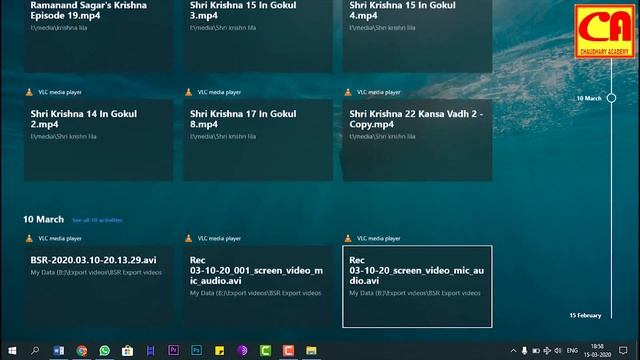The width and height of the screenshot is (640, 360).
Task: Select 10 March label beside timeline
Action: (x=589, y=98)
